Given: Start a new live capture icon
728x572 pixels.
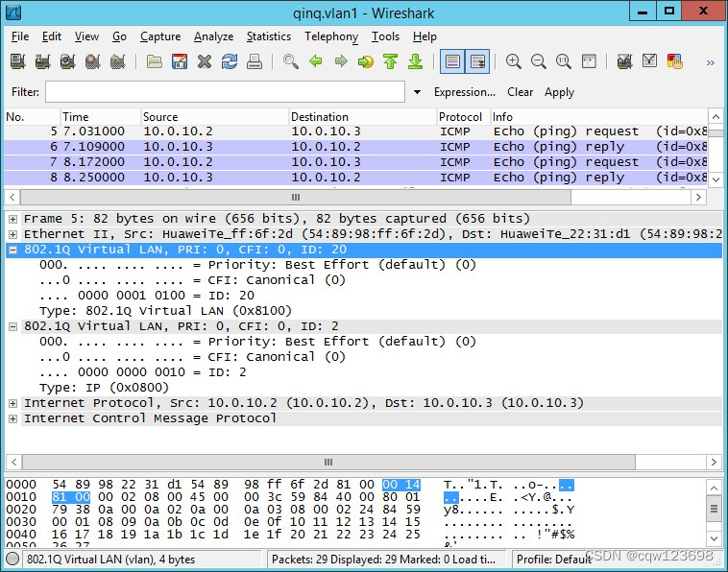Looking at the screenshot, I should pyautogui.click(x=68, y=61).
